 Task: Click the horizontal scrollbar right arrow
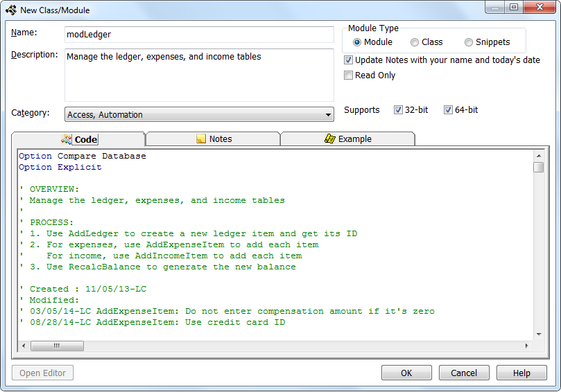point(526,346)
